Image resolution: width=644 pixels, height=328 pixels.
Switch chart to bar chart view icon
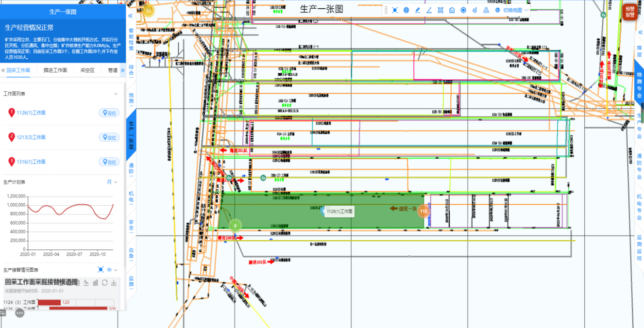coord(96,282)
